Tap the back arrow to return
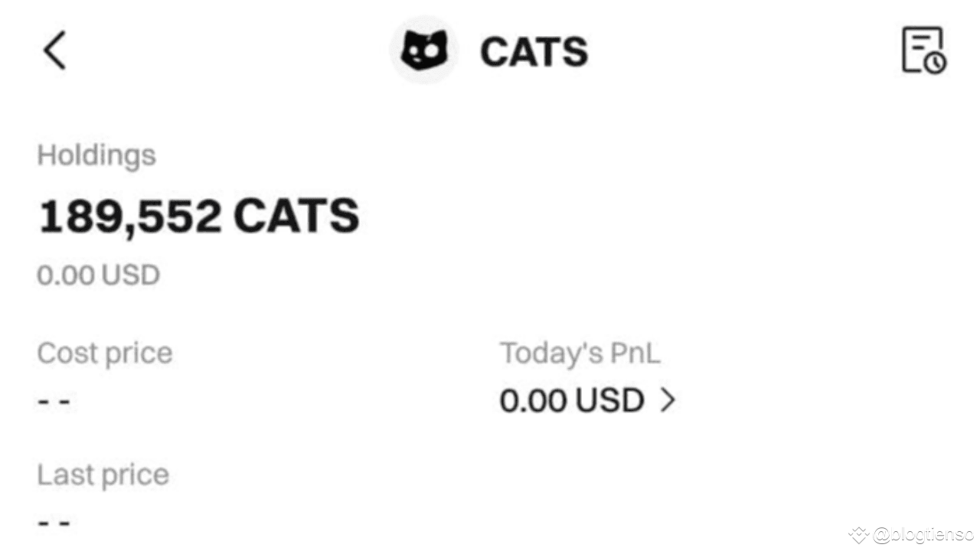The image size is (980, 551). click(54, 49)
